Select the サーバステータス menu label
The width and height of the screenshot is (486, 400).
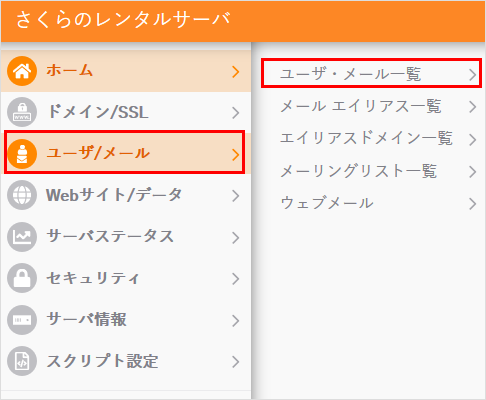[110, 237]
